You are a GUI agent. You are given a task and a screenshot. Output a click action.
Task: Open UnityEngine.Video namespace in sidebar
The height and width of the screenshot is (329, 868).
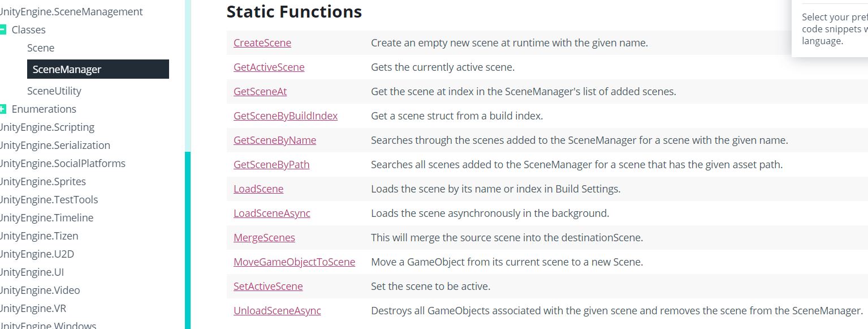(40, 290)
